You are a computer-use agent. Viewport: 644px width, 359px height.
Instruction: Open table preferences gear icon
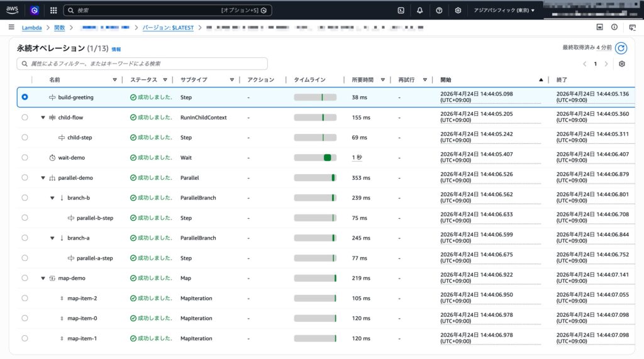coord(622,64)
